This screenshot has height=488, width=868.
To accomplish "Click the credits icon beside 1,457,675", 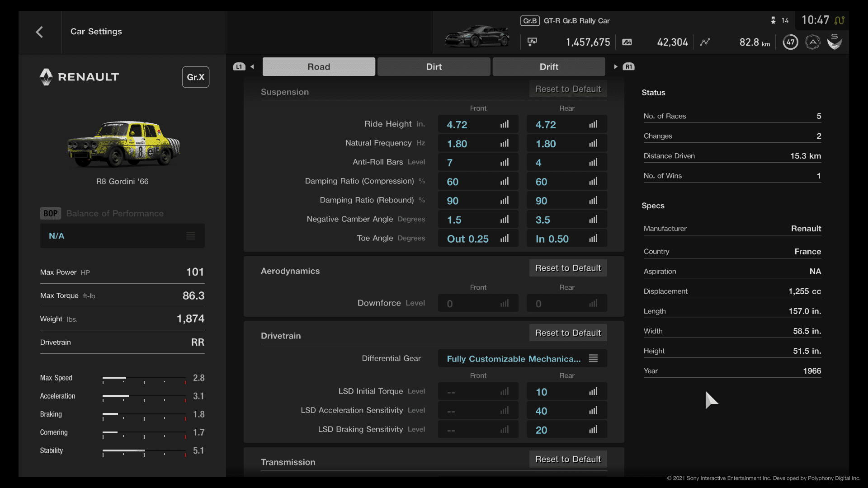I will pos(532,42).
